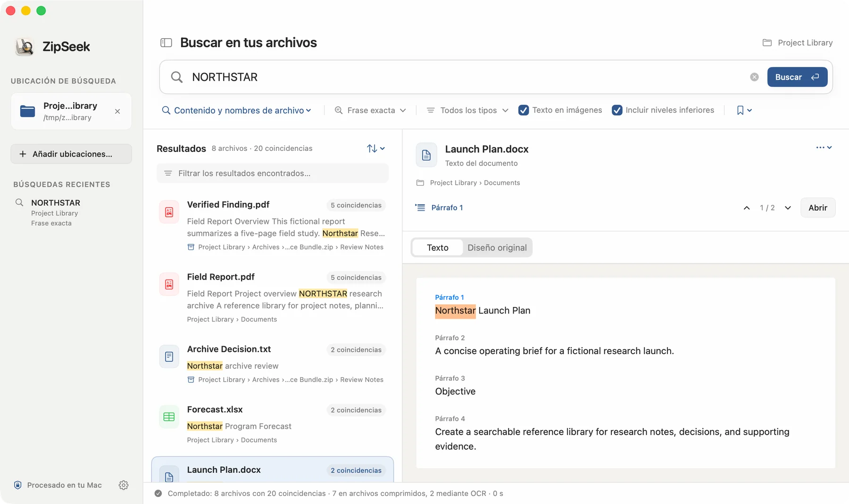Screen dimensions: 849x504
Task: Click the NORTHSTAR search input field
Action: tap(467, 77)
